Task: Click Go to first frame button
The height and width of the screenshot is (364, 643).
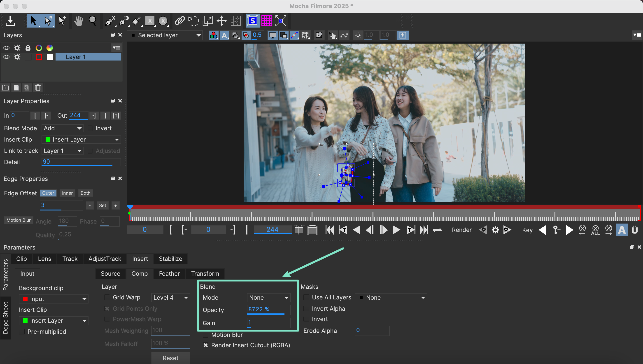Action: pos(329,230)
